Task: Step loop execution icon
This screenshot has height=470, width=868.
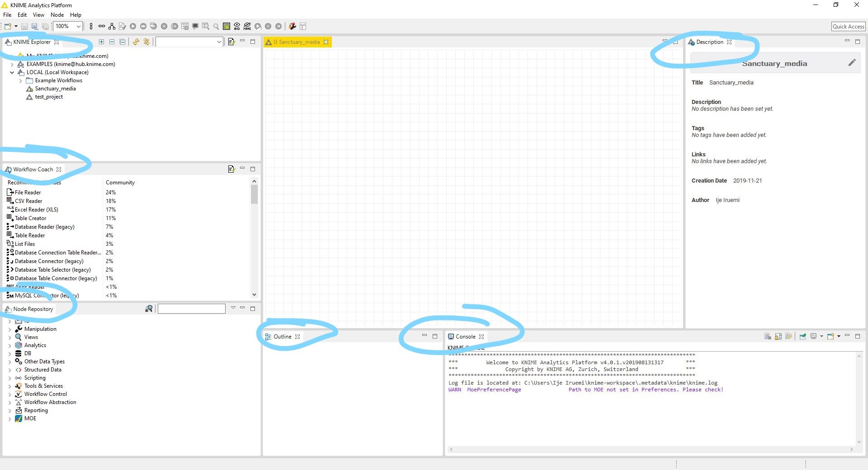Action: click(258, 26)
